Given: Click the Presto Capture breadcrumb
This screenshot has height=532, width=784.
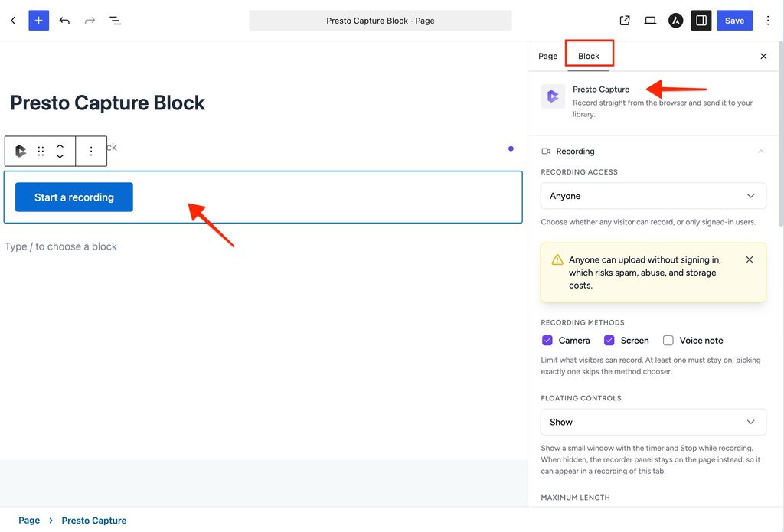Looking at the screenshot, I should click(94, 521).
